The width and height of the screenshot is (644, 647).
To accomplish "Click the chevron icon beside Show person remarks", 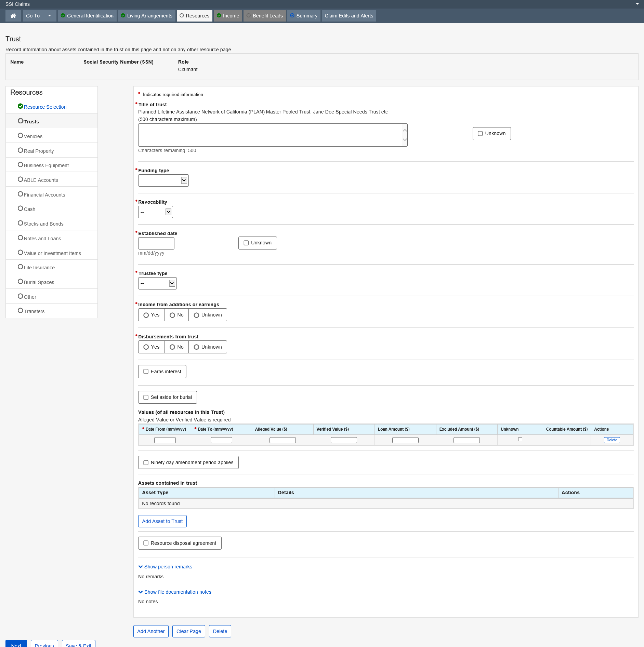I will coord(140,567).
